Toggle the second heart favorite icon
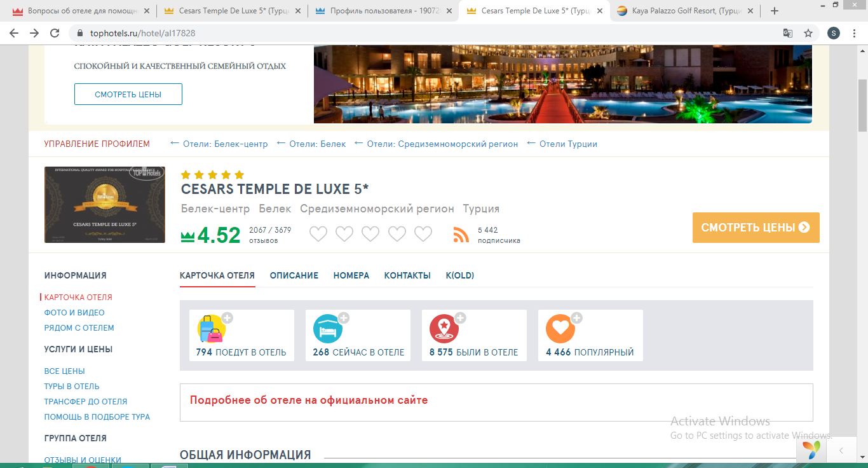868x468 pixels. (x=344, y=234)
